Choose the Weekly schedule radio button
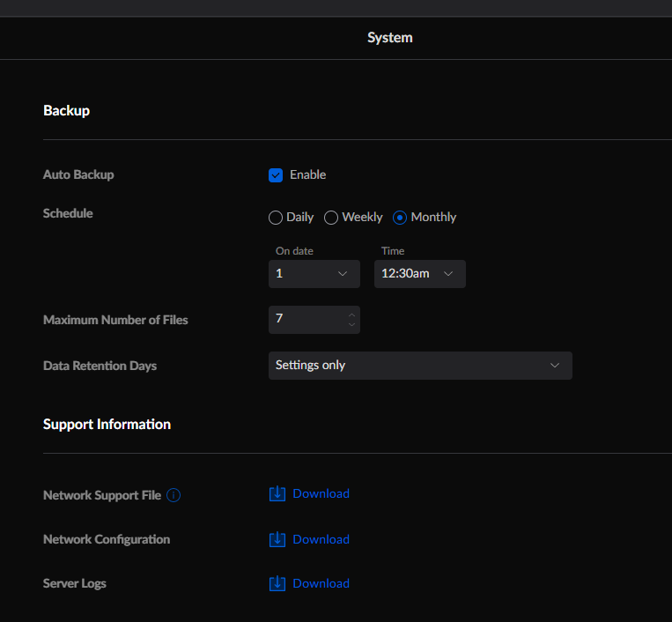 point(331,218)
